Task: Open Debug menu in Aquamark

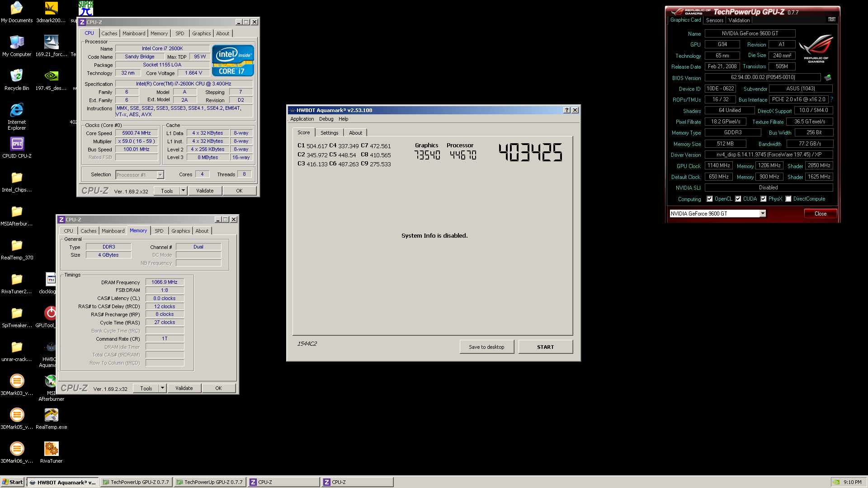Action: [x=326, y=119]
